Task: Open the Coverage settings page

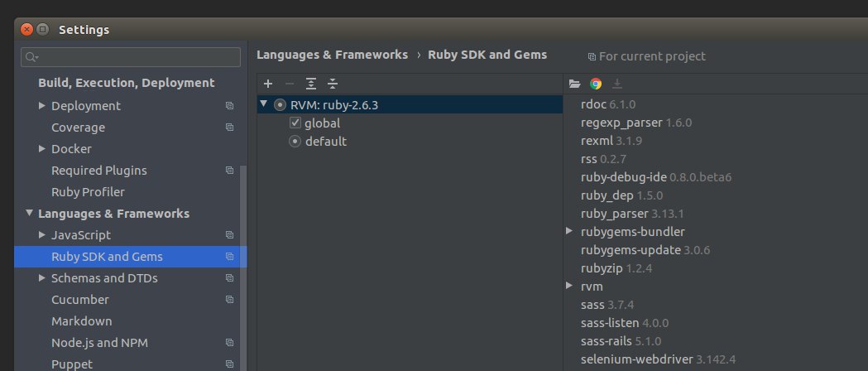Action: 78,128
